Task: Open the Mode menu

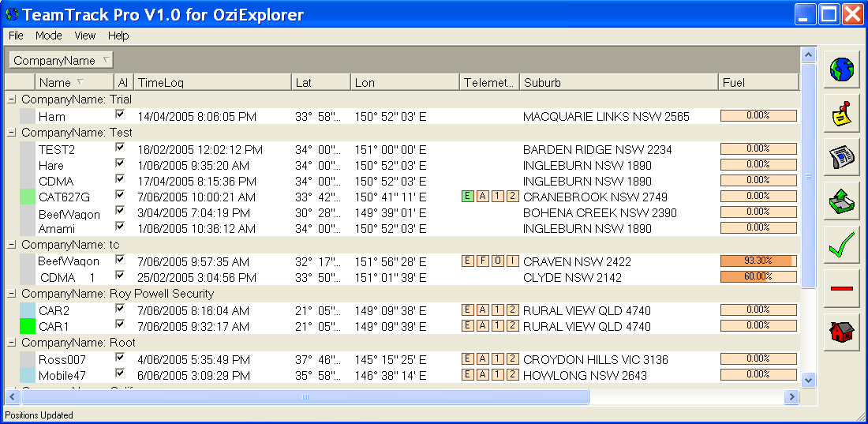Action: click(x=49, y=36)
